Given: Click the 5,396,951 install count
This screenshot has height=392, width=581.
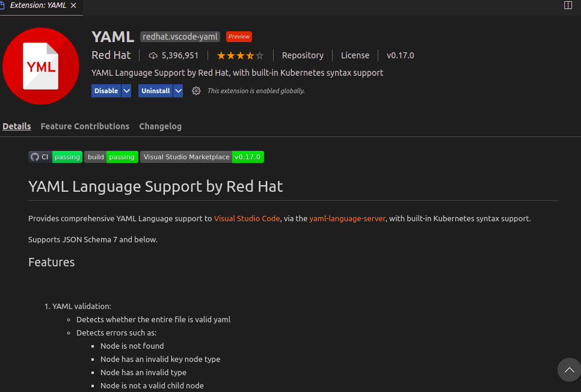Looking at the screenshot, I should click(180, 55).
